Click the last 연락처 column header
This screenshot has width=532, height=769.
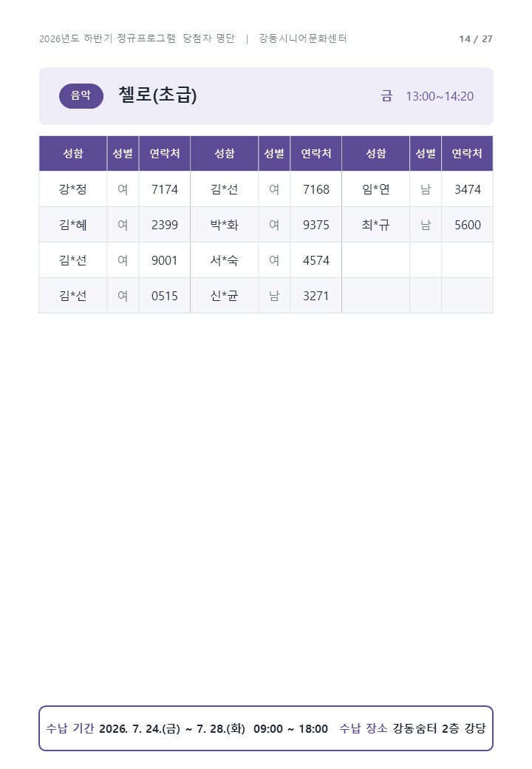coord(467,154)
